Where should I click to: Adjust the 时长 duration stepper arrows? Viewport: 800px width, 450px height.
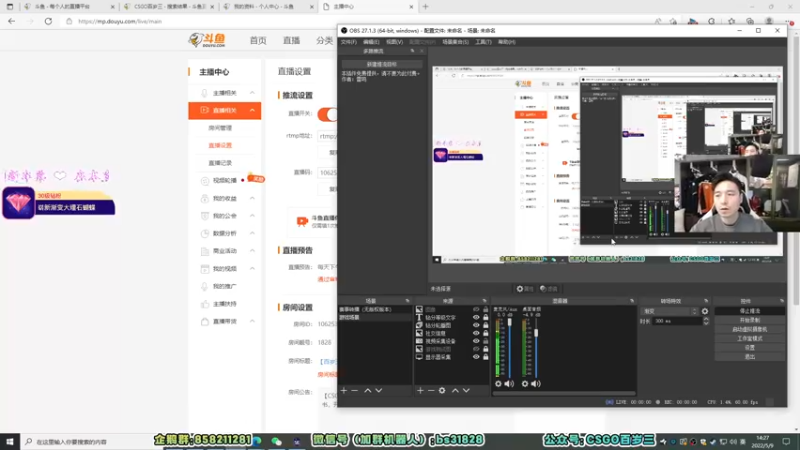click(x=706, y=321)
